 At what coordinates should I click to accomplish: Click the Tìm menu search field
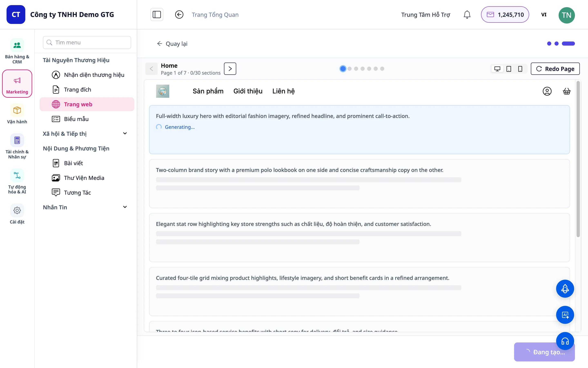click(87, 43)
